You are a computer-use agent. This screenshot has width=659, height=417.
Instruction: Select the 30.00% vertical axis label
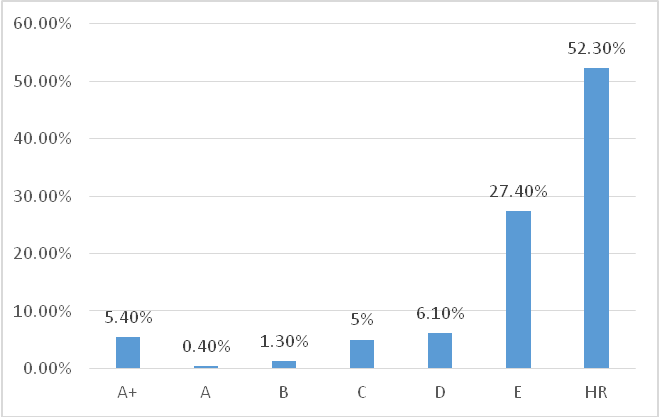(x=45, y=196)
